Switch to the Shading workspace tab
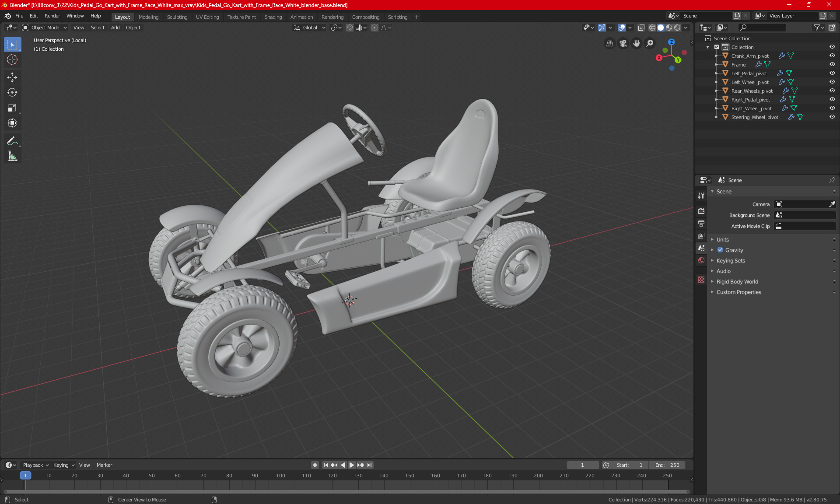The width and height of the screenshot is (840, 504). (273, 17)
